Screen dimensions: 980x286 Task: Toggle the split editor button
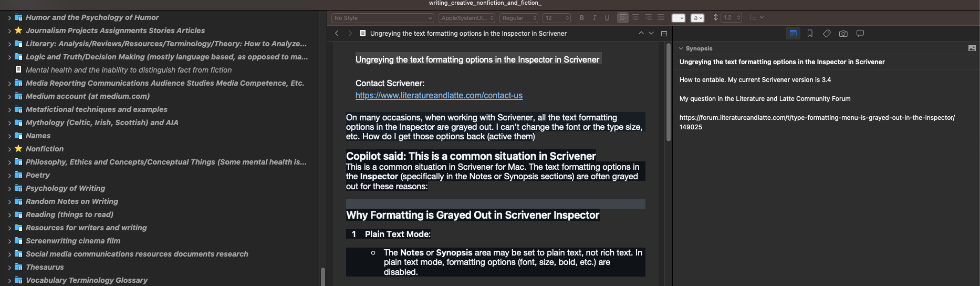click(x=664, y=33)
